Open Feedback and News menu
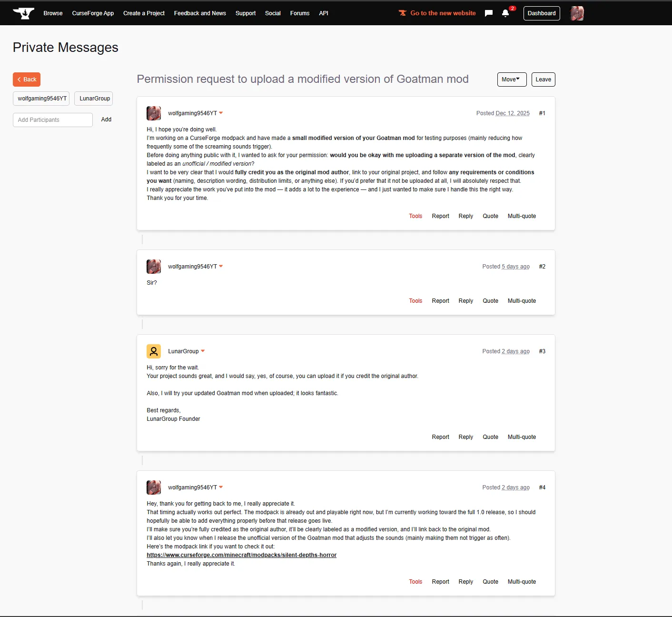Viewport: 672px width, 617px height. [x=200, y=13]
